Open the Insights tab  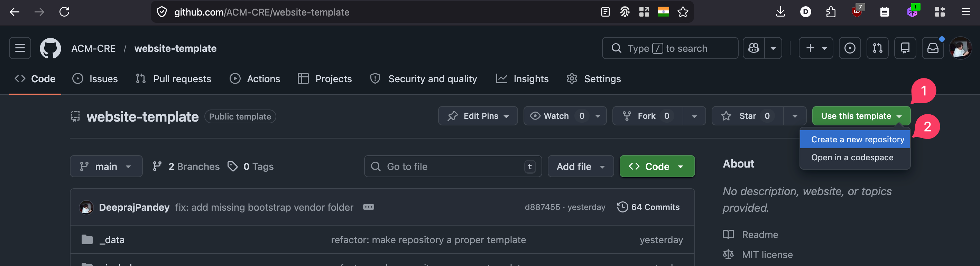(x=523, y=79)
